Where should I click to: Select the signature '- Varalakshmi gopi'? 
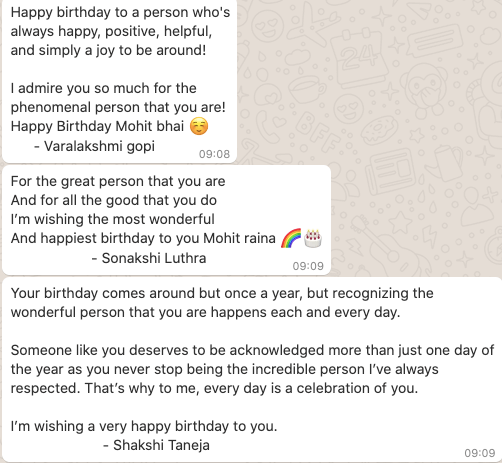pos(94,146)
